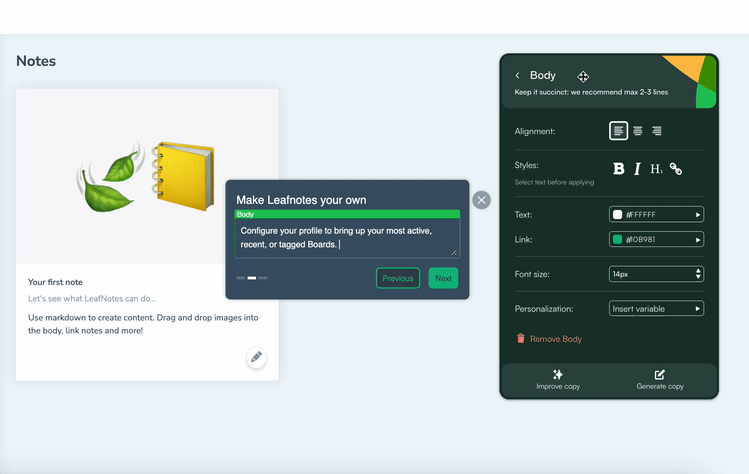The height and width of the screenshot is (474, 749).
Task: Click the Notes page heading
Action: [36, 61]
